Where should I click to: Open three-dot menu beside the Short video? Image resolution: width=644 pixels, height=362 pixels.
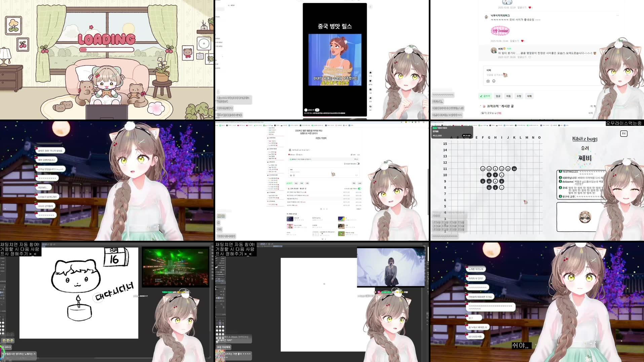click(370, 7)
